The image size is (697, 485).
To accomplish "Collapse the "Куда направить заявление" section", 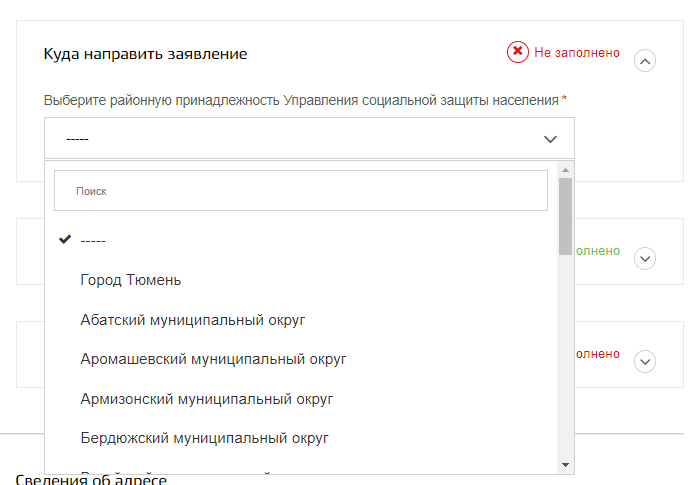I will tap(646, 62).
